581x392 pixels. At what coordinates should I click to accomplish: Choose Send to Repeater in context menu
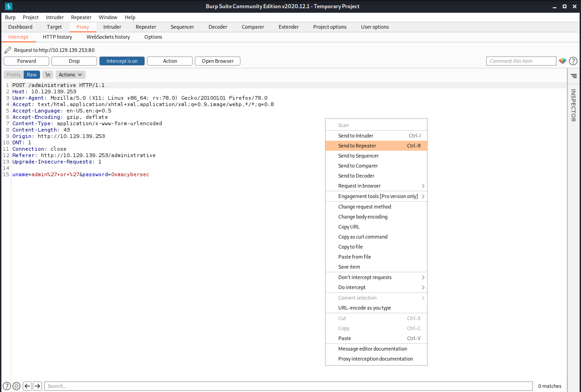(x=376, y=146)
